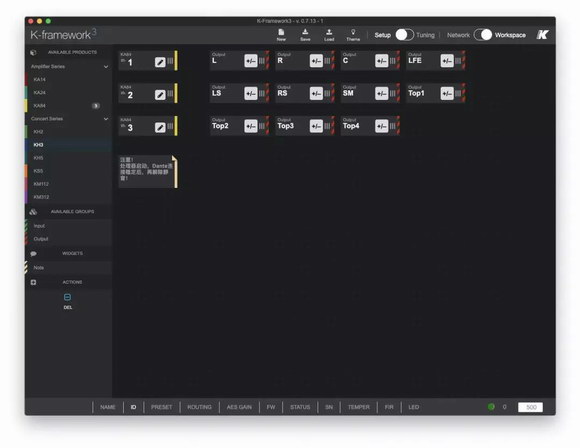
Task: Click the +/- button on Output R
Action: (316, 61)
